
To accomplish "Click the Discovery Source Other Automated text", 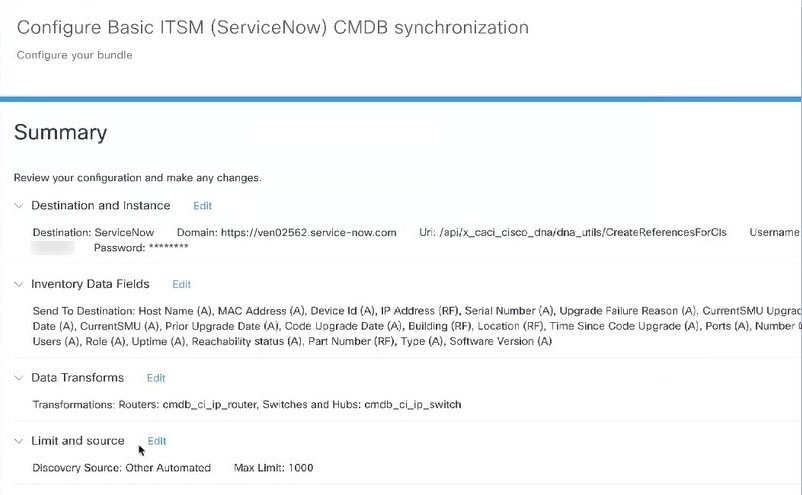I will tap(168, 468).
